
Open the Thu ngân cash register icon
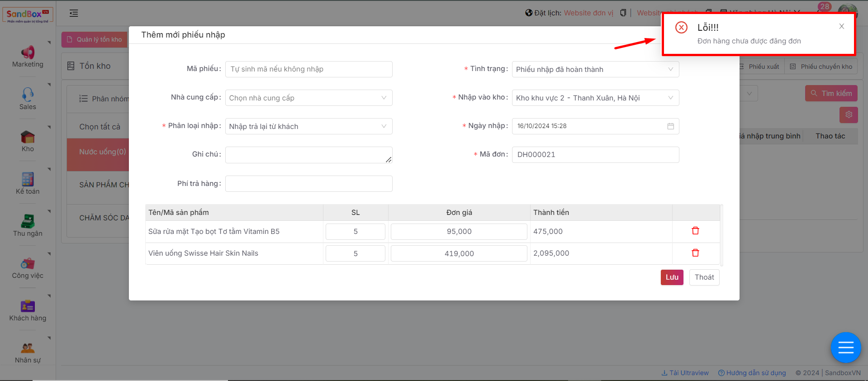pos(28,221)
